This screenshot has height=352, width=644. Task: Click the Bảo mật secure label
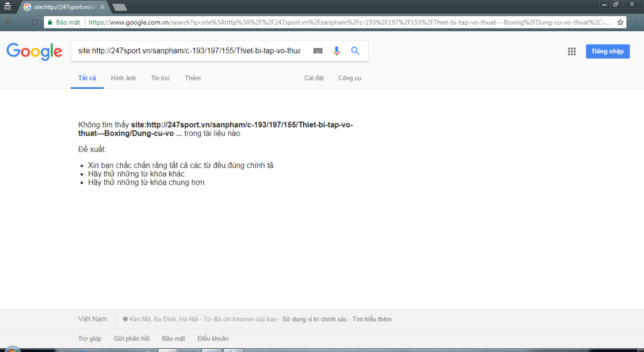[68, 23]
